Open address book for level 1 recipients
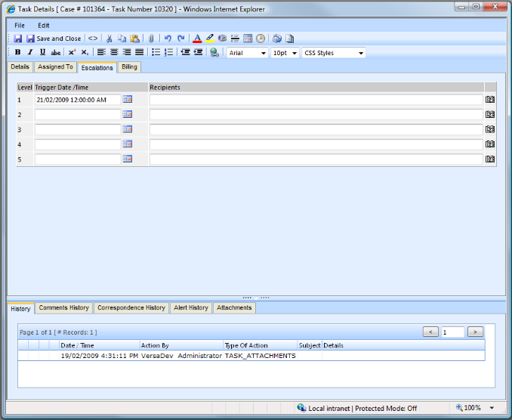This screenshot has height=420, width=512. pos(490,99)
